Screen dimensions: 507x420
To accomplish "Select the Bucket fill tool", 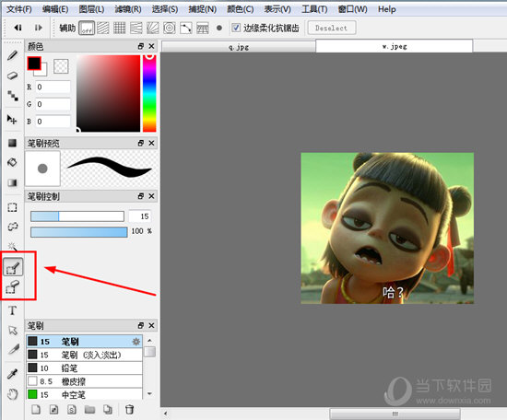I will pos(12,162).
